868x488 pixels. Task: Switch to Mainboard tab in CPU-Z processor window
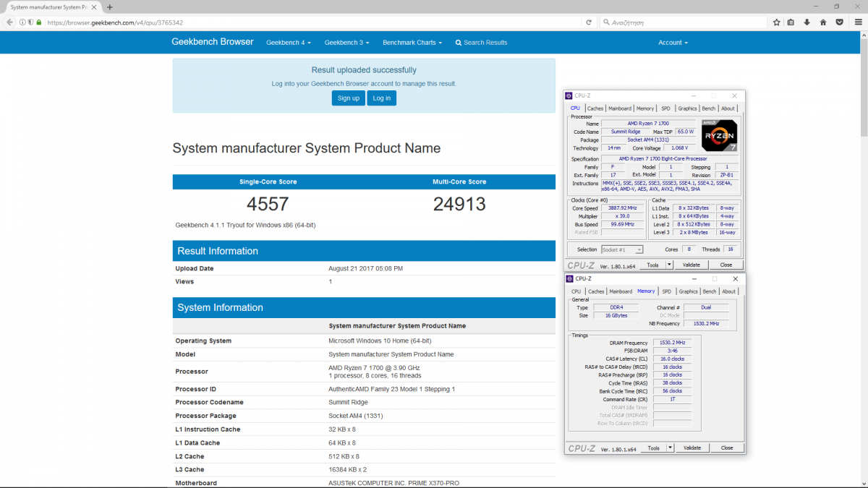click(x=620, y=108)
